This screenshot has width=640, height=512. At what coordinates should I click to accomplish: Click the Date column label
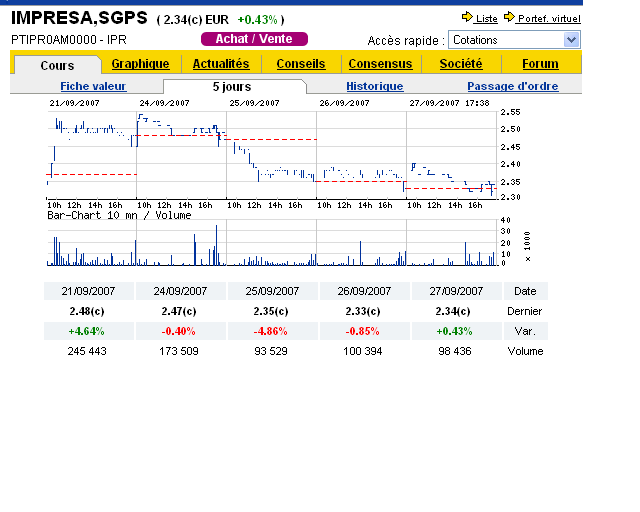[x=525, y=291]
